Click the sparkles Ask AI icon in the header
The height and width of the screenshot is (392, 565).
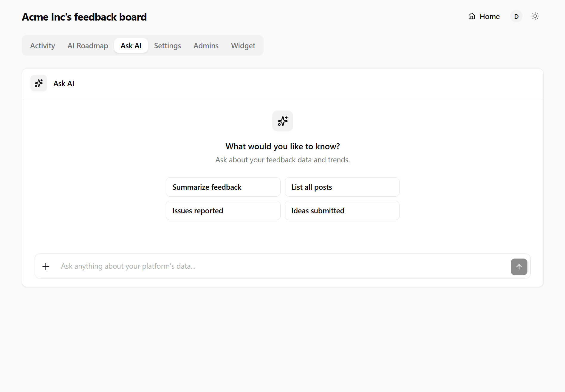(x=38, y=83)
